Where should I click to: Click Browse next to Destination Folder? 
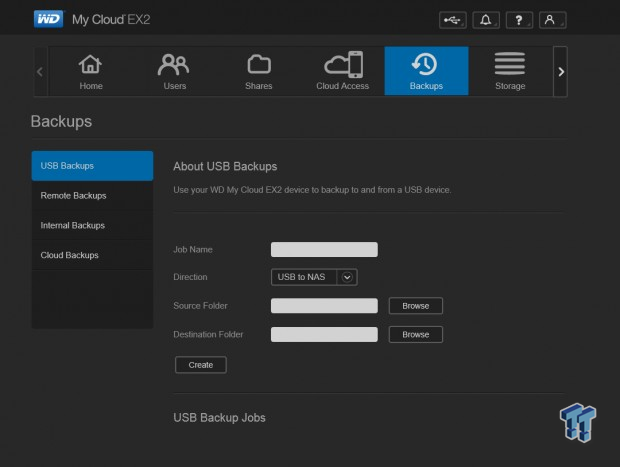coord(416,335)
